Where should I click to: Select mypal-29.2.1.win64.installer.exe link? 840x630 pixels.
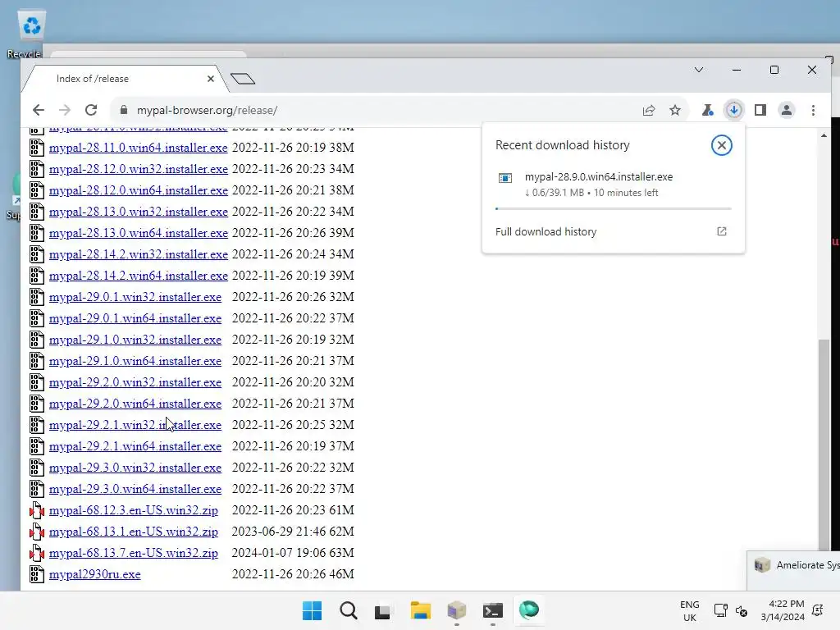pos(135,447)
